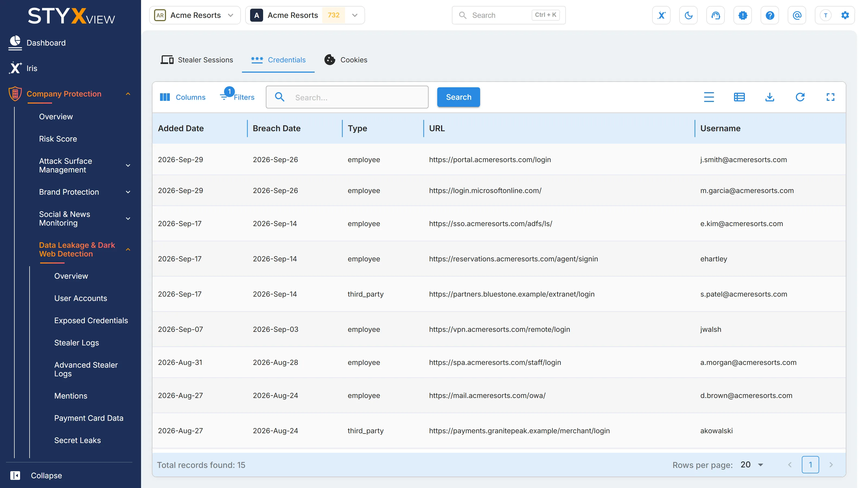The image size is (868, 488).
Task: Click the blue Search button
Action: pyautogui.click(x=458, y=97)
